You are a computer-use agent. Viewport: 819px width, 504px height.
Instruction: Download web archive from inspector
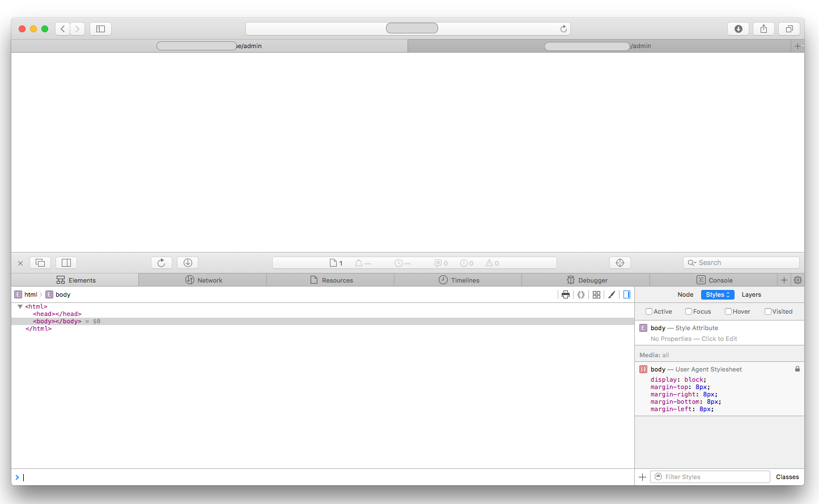tap(188, 263)
